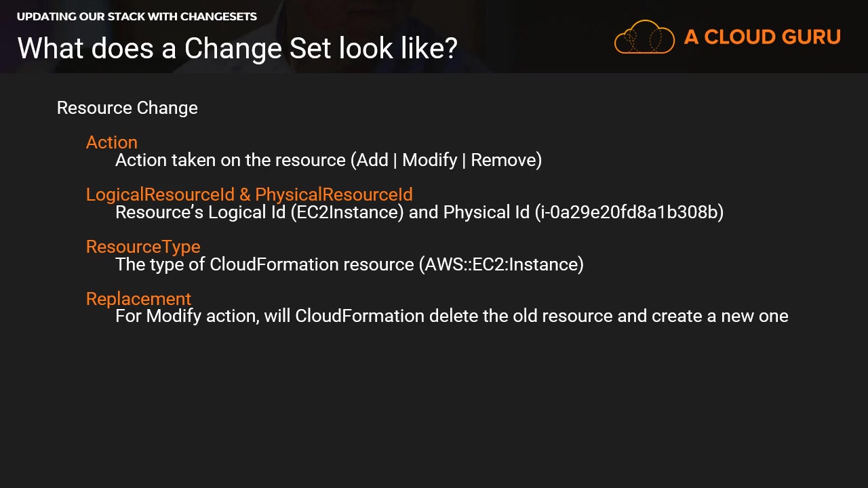This screenshot has height=488, width=868.
Task: Click the orange "ResourceType" label
Action: (x=143, y=247)
